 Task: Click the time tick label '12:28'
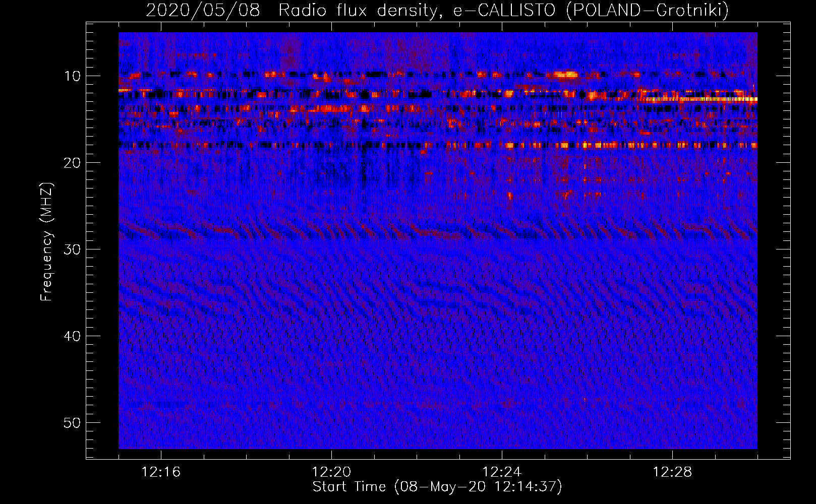[672, 472]
